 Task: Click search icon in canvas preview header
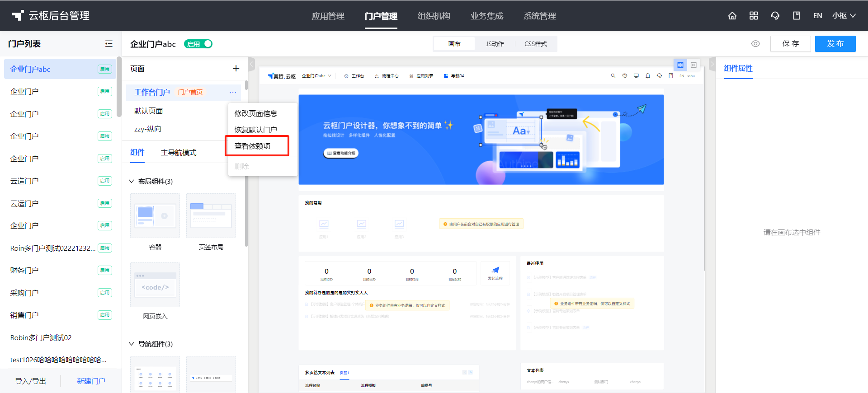(x=613, y=76)
